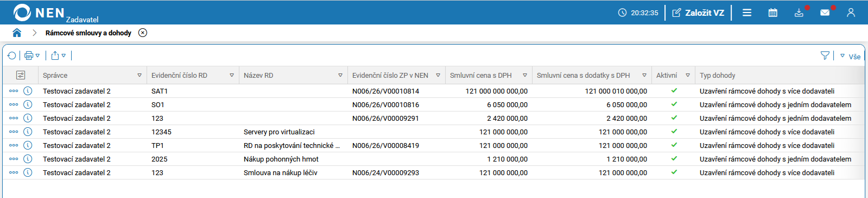
Task: Open row actions menu for TP1
Action: click(x=14, y=145)
